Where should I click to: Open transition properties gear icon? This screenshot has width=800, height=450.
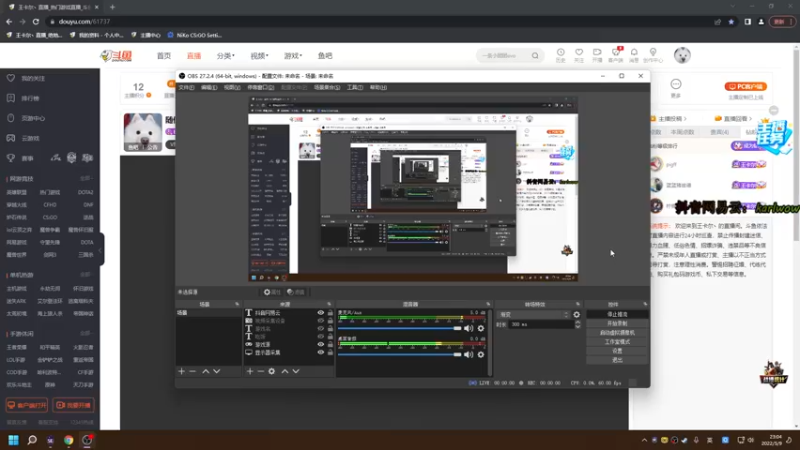point(577,315)
